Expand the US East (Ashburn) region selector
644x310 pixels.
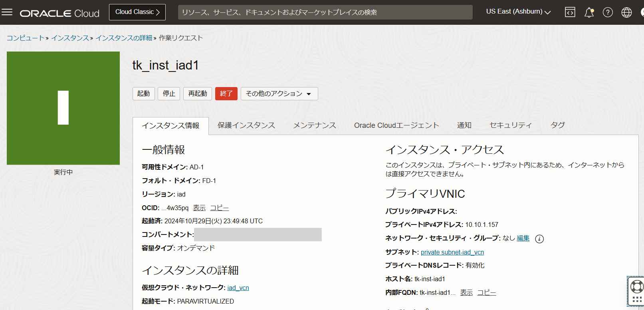click(x=518, y=12)
